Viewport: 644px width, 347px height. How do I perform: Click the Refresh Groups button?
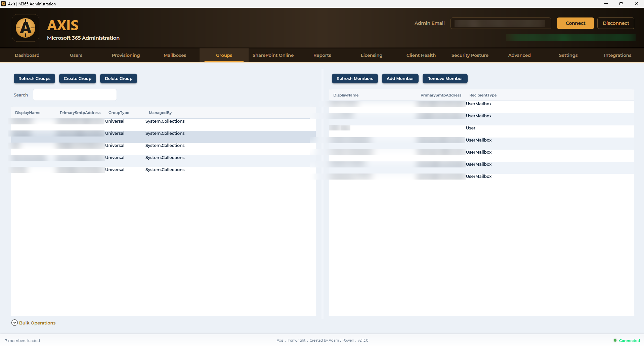pos(34,79)
